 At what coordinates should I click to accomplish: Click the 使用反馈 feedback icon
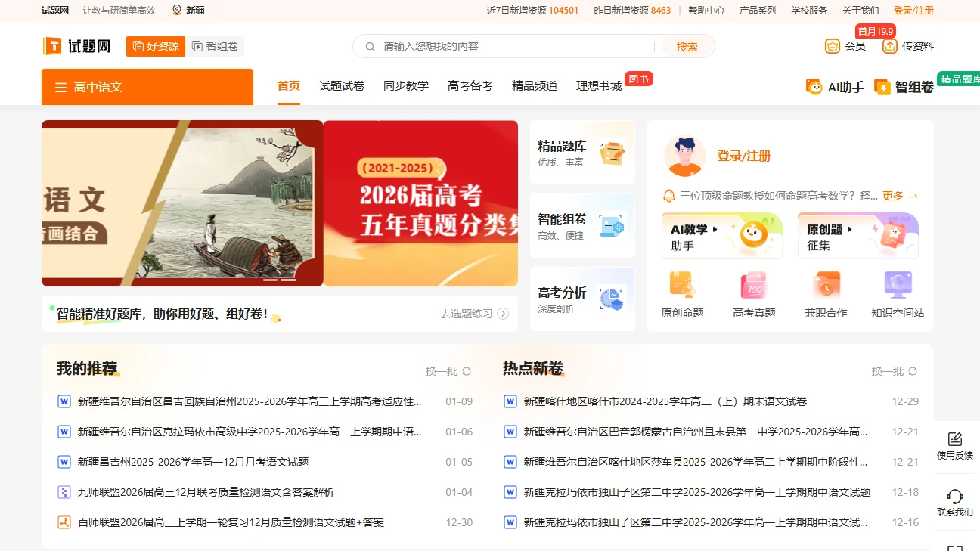[954, 438]
